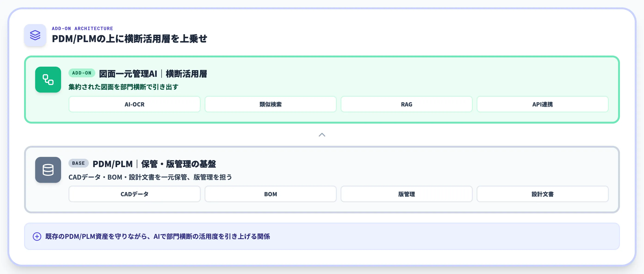Viewport: 644px width, 274px height.
Task: Select the RAG capability chip
Action: (x=407, y=104)
